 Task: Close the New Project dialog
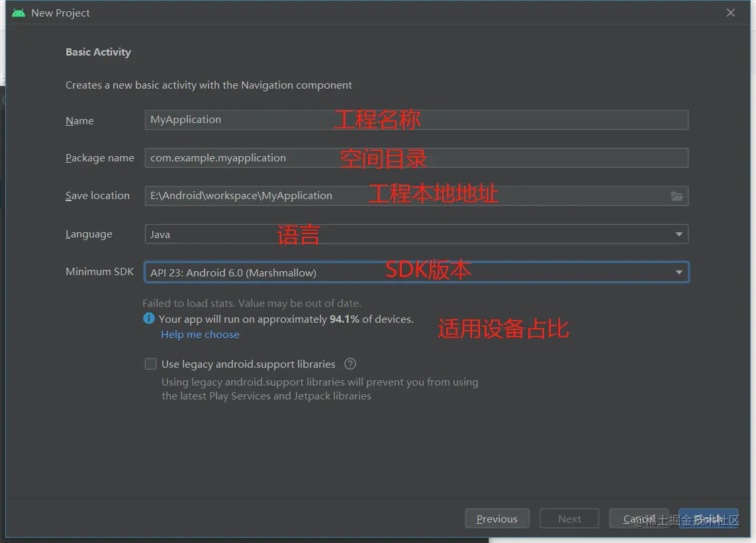click(731, 13)
